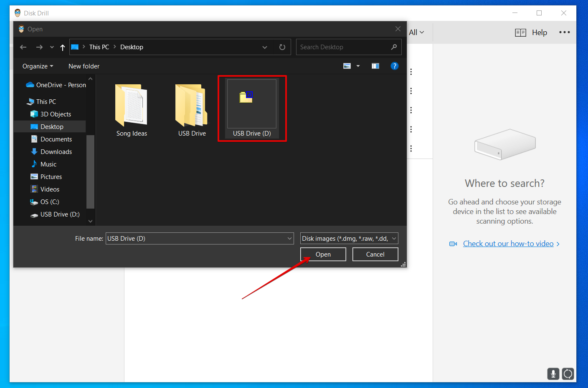The height and width of the screenshot is (388, 588).
Task: Select This PC in the navigation tree
Action: tap(41, 101)
